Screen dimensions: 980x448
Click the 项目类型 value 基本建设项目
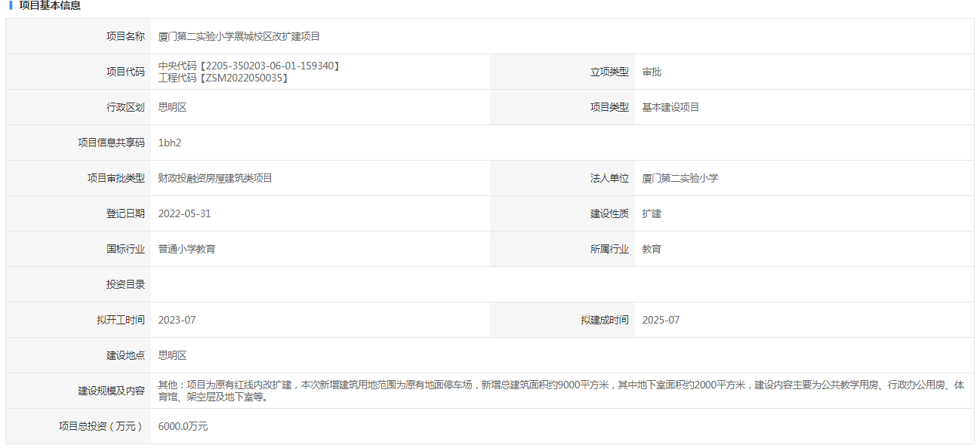(x=670, y=107)
